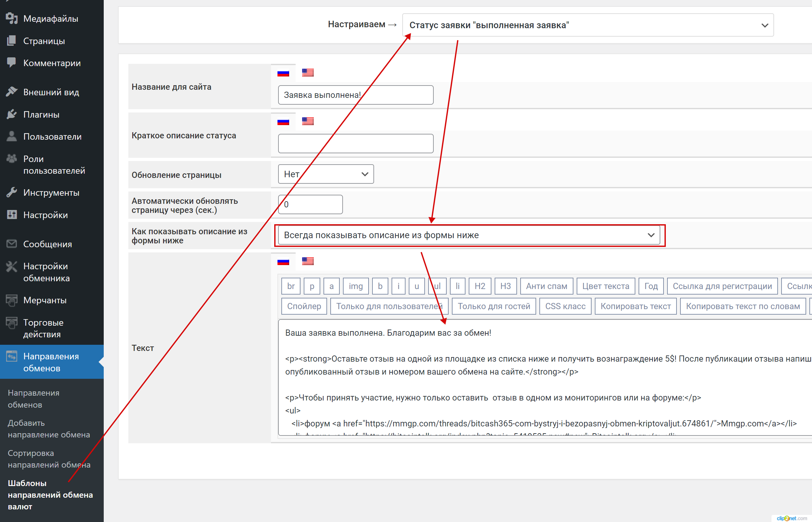
Task: Select US flag above Название для сайта
Action: (x=308, y=73)
